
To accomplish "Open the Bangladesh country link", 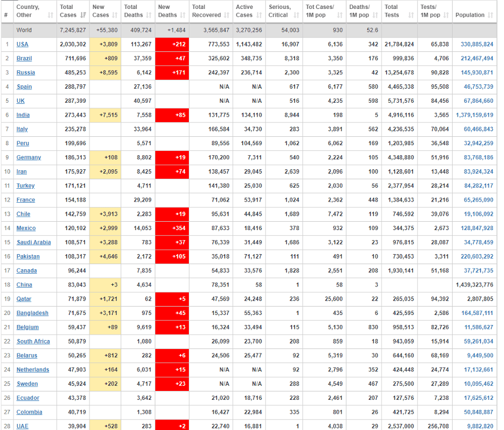I will (32, 313).
